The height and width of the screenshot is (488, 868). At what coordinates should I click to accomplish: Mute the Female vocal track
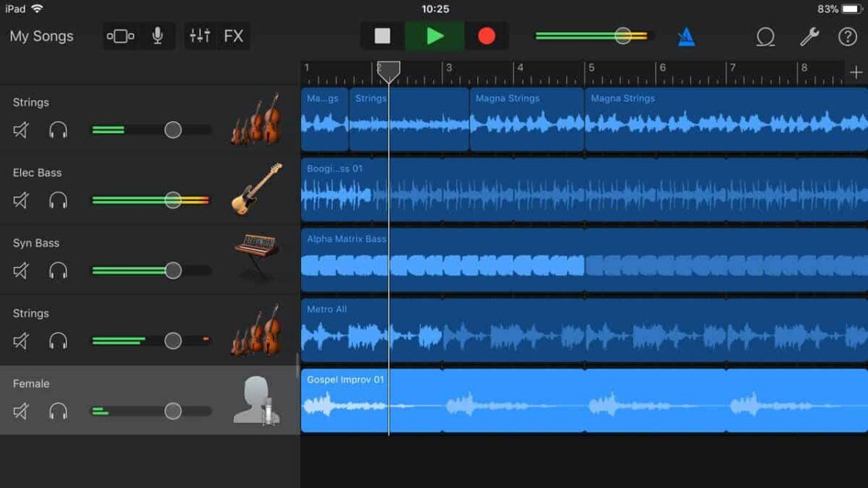click(x=20, y=411)
